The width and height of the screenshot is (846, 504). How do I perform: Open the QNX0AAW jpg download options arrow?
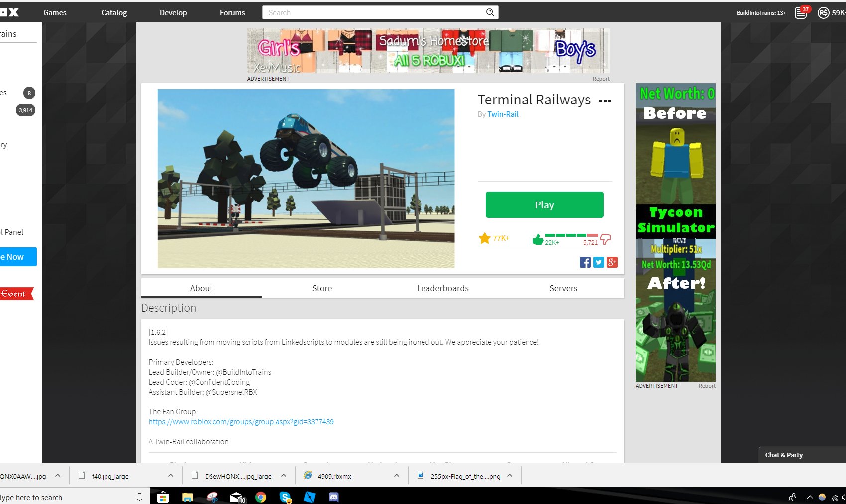[58, 476]
